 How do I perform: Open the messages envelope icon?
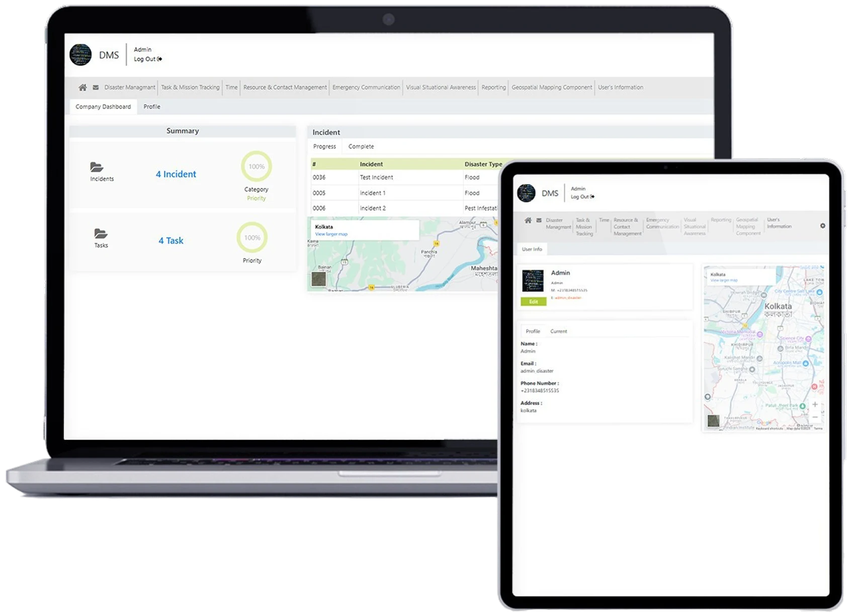[x=96, y=87]
